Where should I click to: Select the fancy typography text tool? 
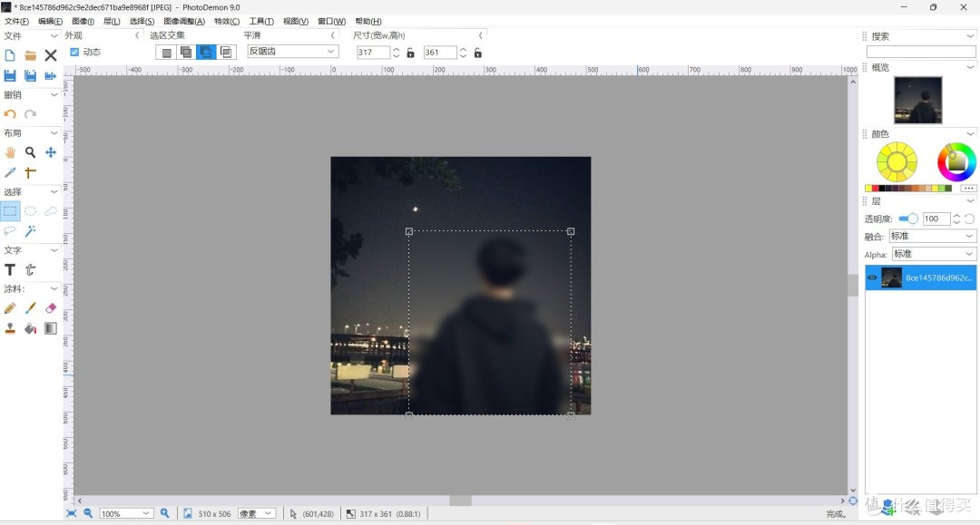pyautogui.click(x=30, y=269)
